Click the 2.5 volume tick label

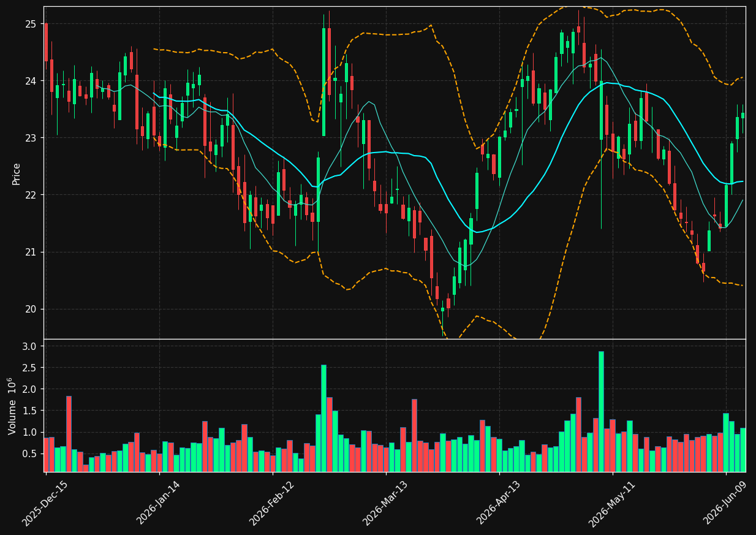tap(29, 368)
